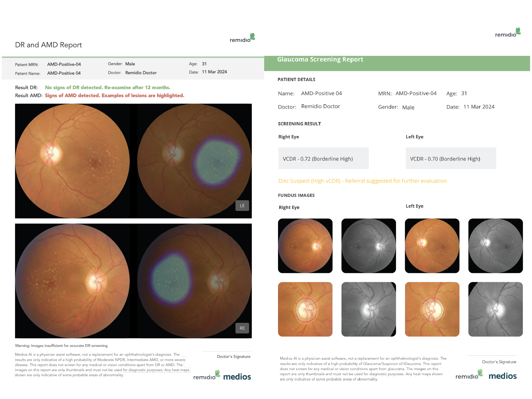Click the remidio butterfly logo top-left report
The width and height of the screenshot is (532, 399).
pyautogui.click(x=242, y=38)
